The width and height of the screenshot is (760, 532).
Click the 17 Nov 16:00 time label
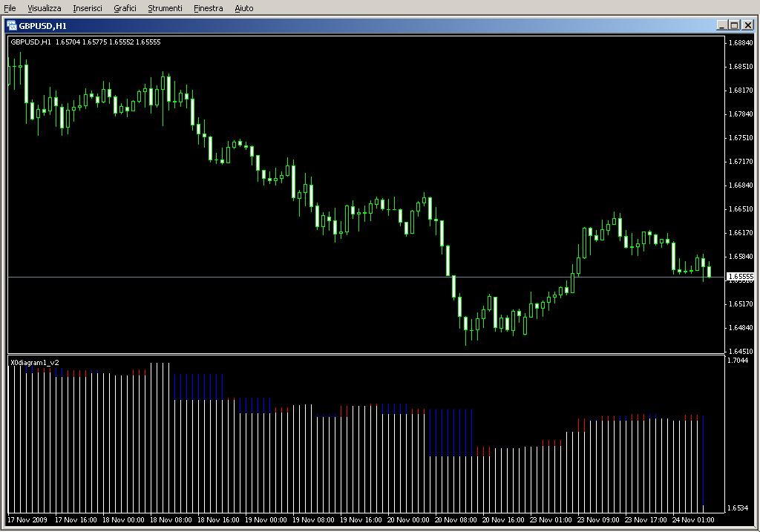point(76,520)
